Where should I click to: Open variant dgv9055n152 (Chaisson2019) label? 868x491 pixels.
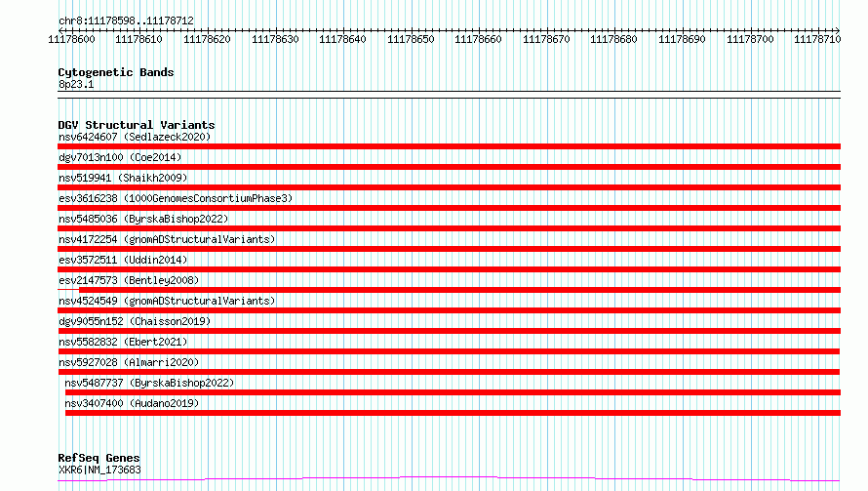(135, 321)
